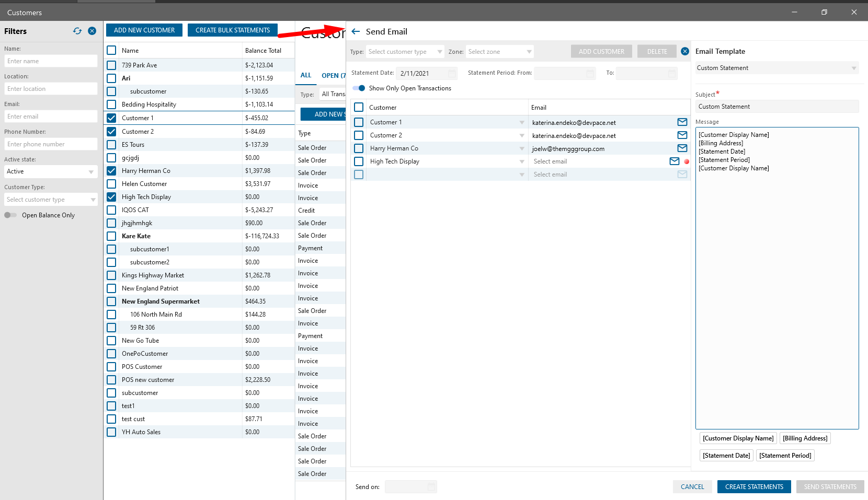Click the envelope icon for Customer 1
868x500 pixels.
[x=682, y=122]
